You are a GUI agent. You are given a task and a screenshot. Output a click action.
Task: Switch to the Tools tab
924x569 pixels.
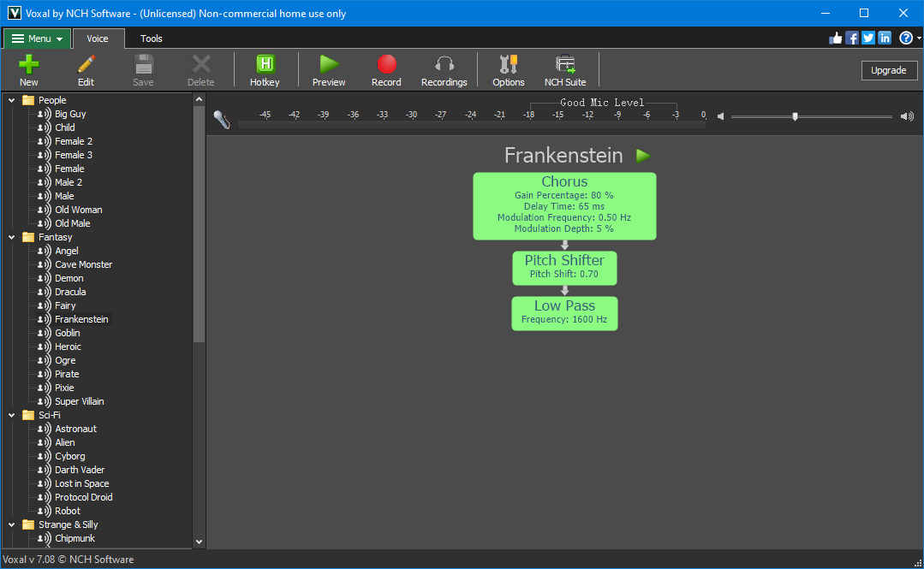point(151,39)
